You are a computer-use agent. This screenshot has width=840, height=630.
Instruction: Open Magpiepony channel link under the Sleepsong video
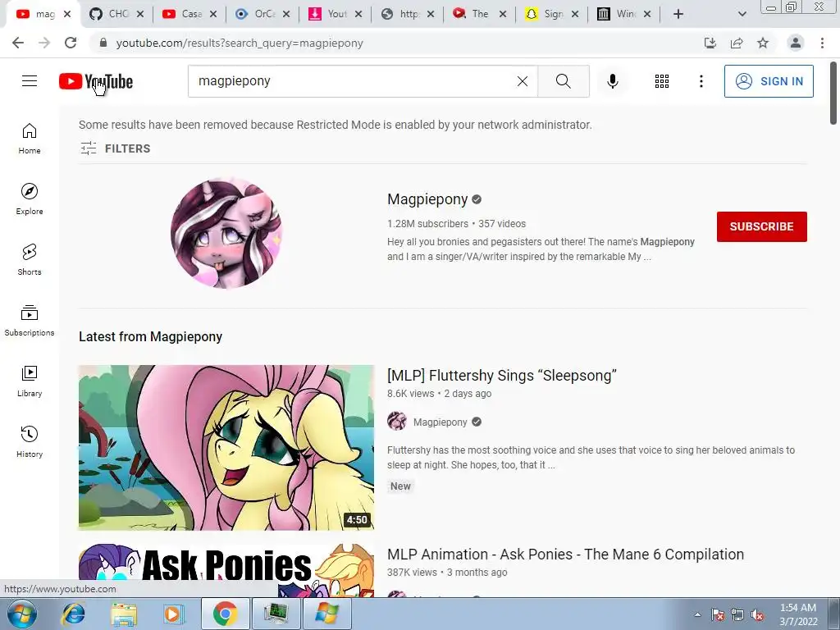pos(441,422)
